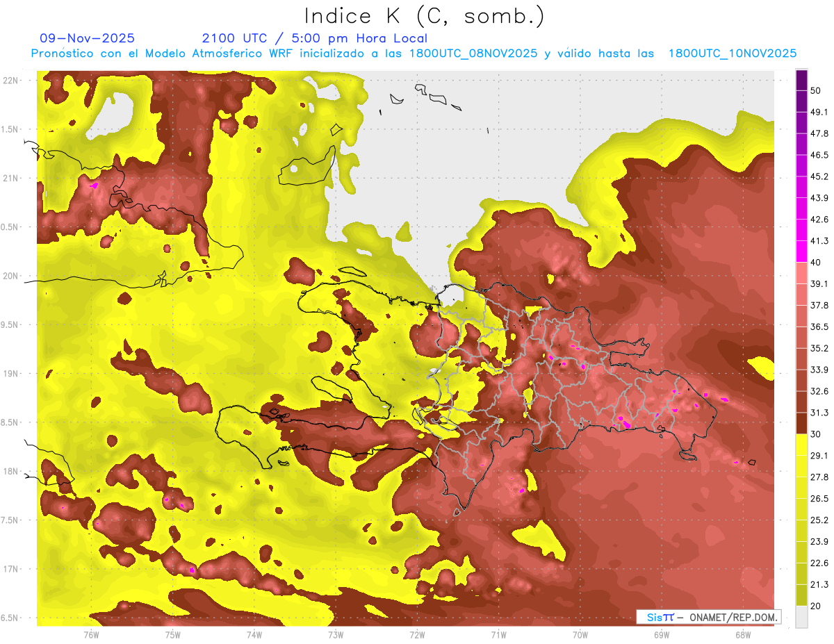The width and height of the screenshot is (834, 644).
Task: Click the '33.9' colorbar value
Action: pos(819,370)
